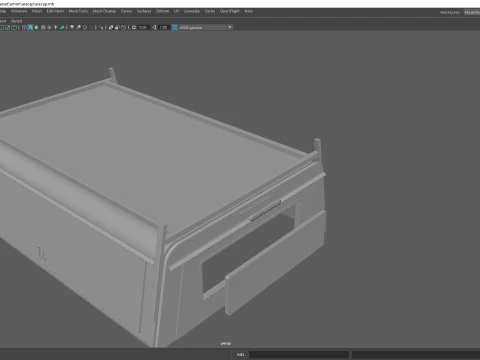Image resolution: width=480 pixels, height=360 pixels.
Task: Toggle X-Ray Joints icon
Action: click(x=123, y=27)
